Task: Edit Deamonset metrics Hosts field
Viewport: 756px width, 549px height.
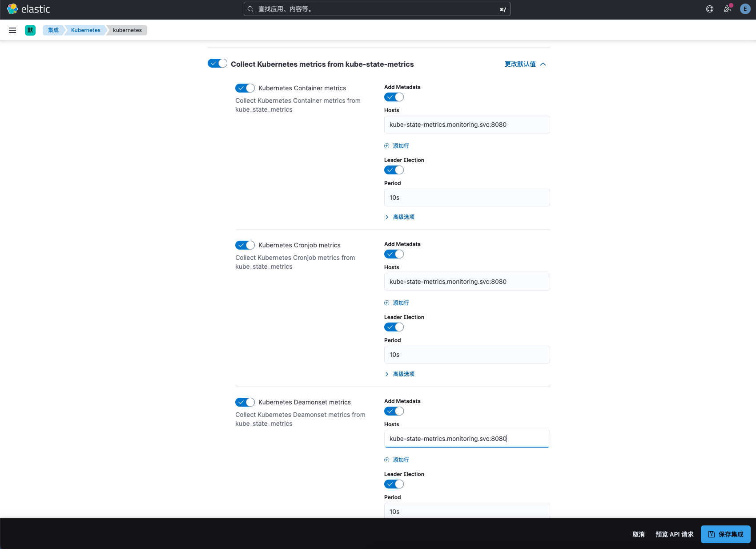Action: coord(467,439)
